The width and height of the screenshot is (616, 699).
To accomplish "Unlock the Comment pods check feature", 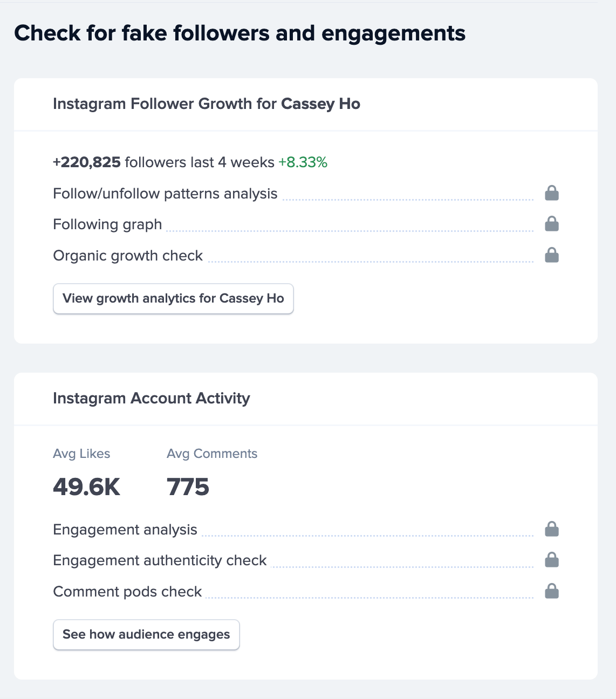I will click(551, 591).
